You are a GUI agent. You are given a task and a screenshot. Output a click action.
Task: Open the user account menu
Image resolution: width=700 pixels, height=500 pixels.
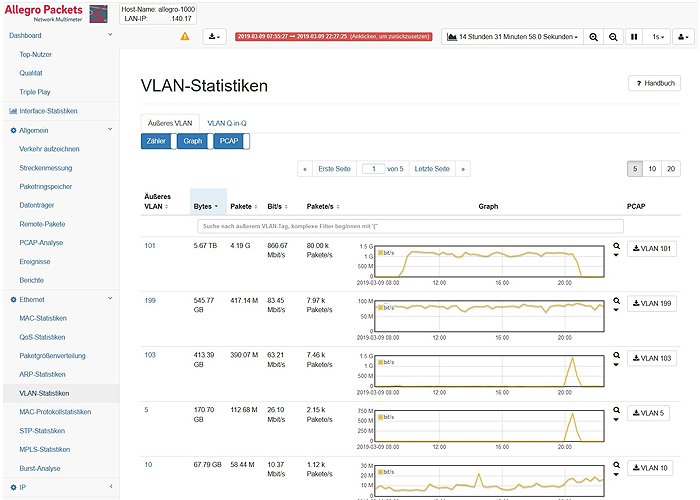coord(683,37)
